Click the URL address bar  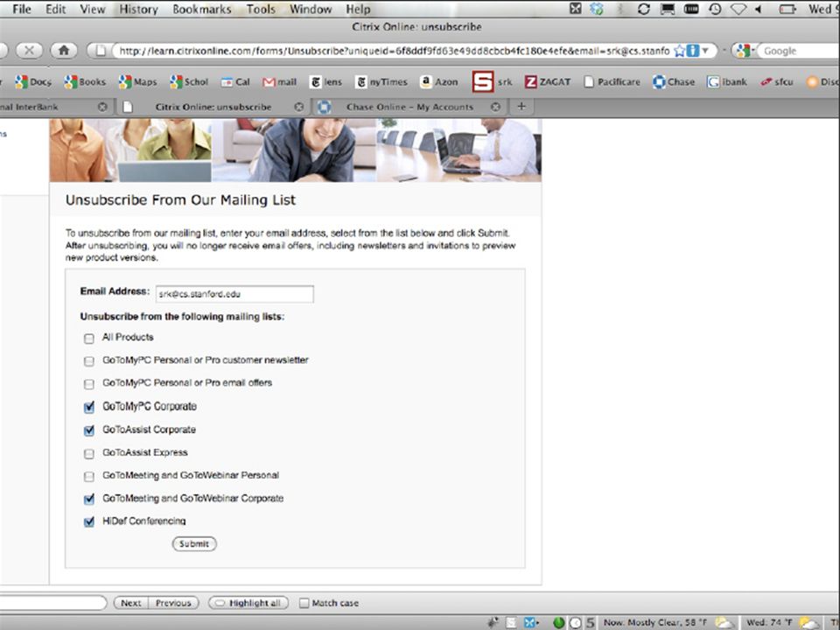click(394, 51)
